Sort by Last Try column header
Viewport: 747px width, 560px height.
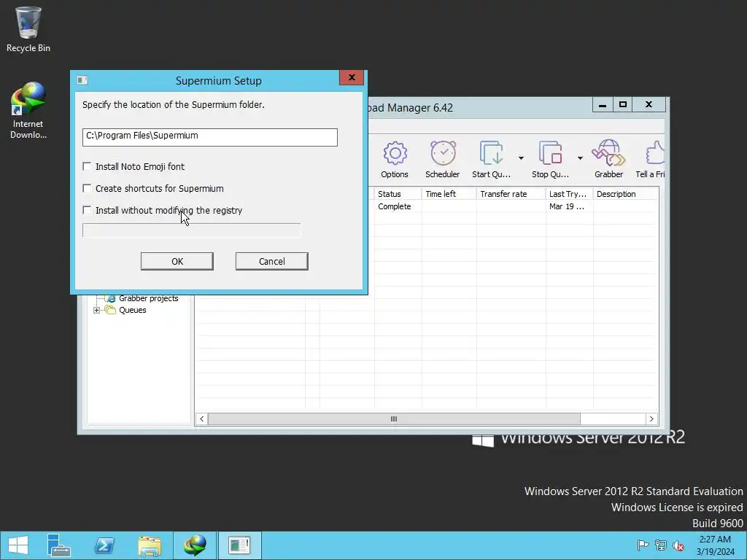coord(569,194)
